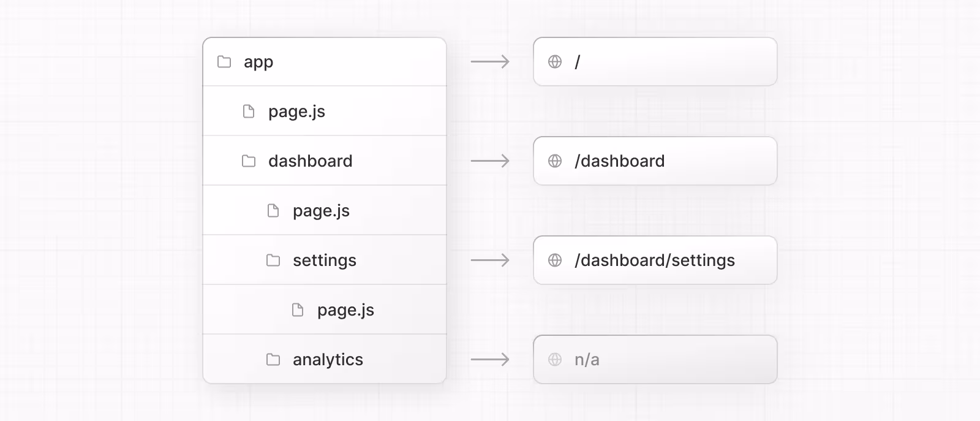Click the file icon beside root page.js
The width and height of the screenshot is (980, 421).
[249, 112]
